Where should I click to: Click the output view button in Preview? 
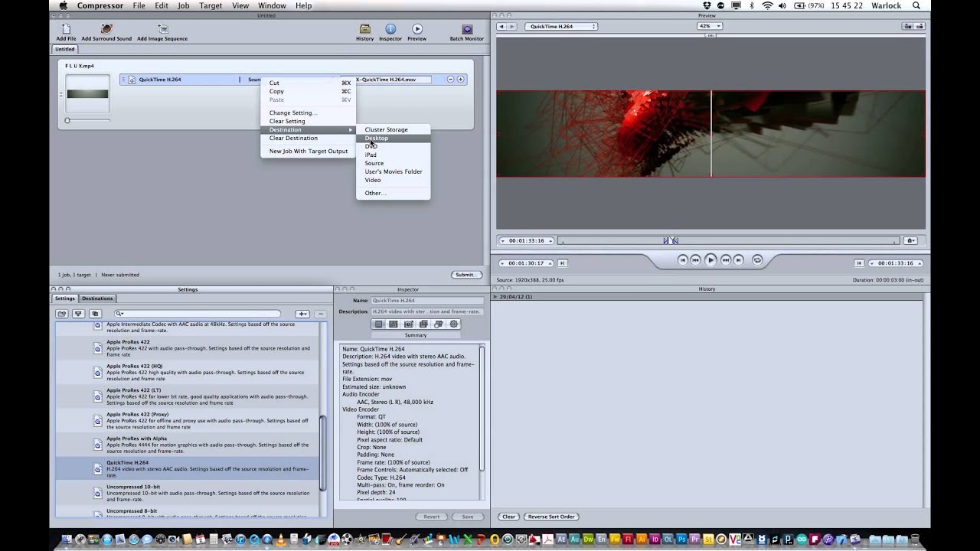point(920,26)
